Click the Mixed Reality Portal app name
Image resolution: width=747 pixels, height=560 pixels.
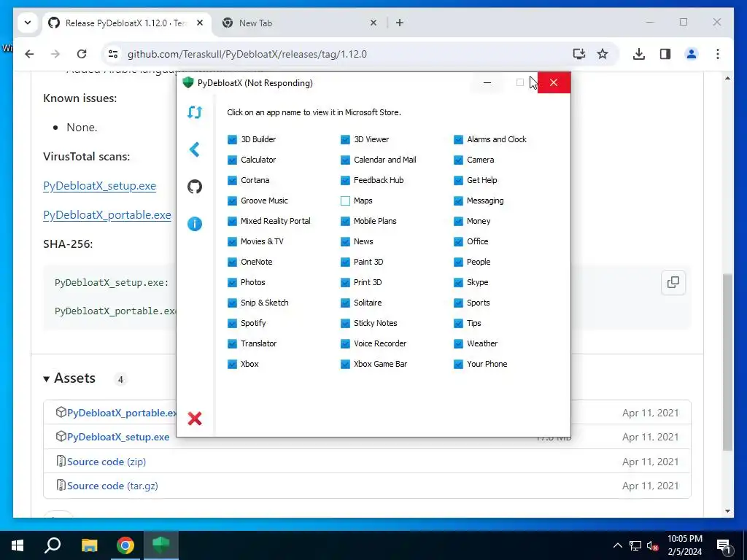pos(275,221)
